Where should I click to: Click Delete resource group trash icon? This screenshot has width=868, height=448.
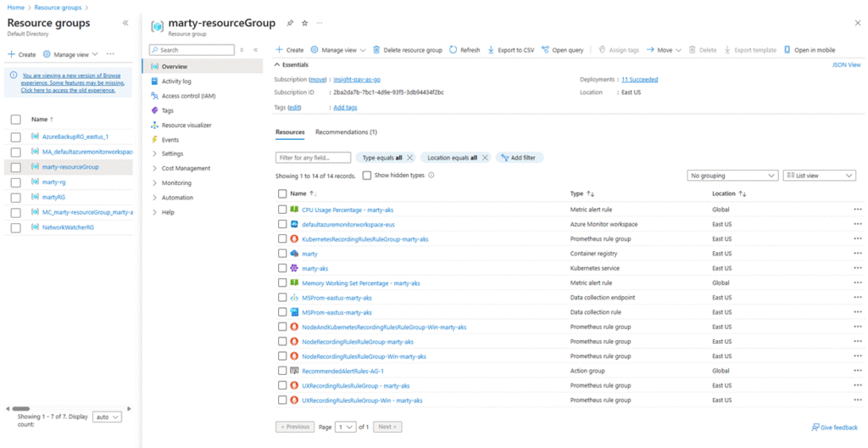click(376, 50)
